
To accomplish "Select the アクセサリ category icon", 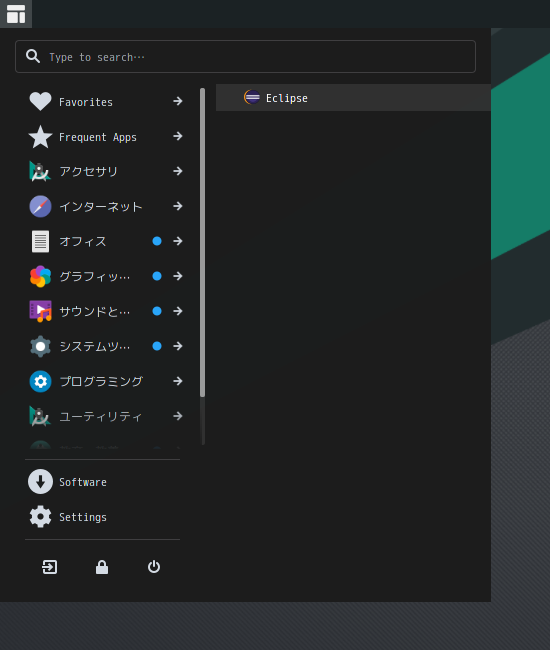I will point(40,172).
